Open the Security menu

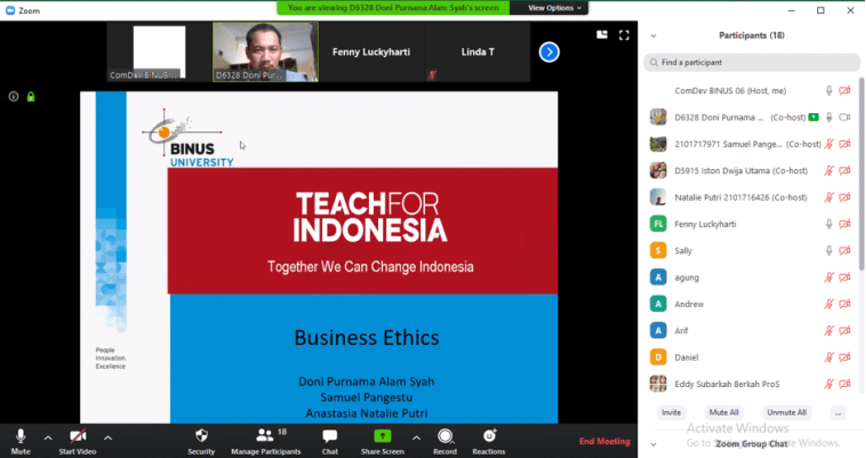[201, 441]
